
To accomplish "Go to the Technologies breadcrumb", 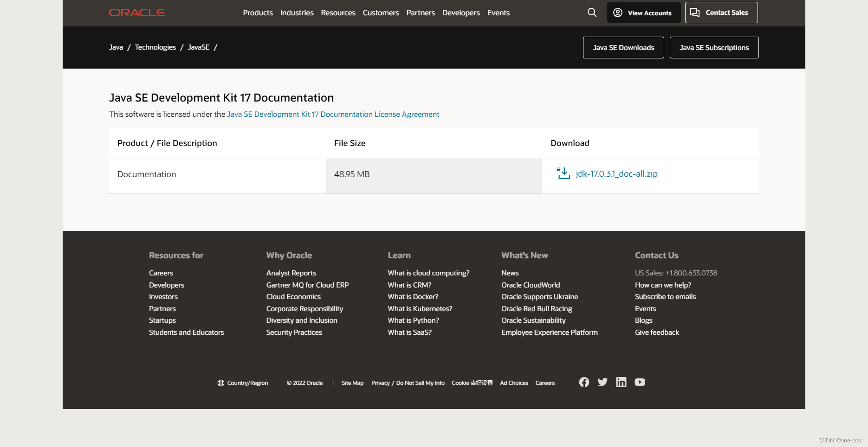I will [155, 47].
